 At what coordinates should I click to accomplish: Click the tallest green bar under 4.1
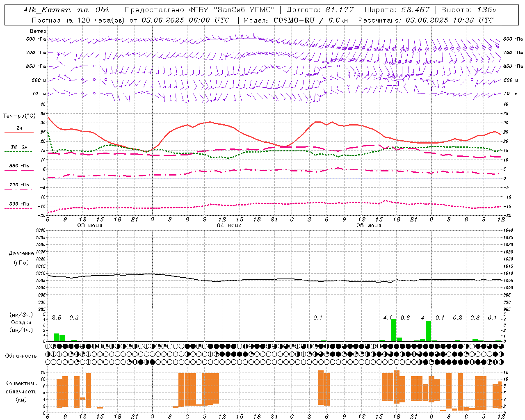click(x=393, y=330)
